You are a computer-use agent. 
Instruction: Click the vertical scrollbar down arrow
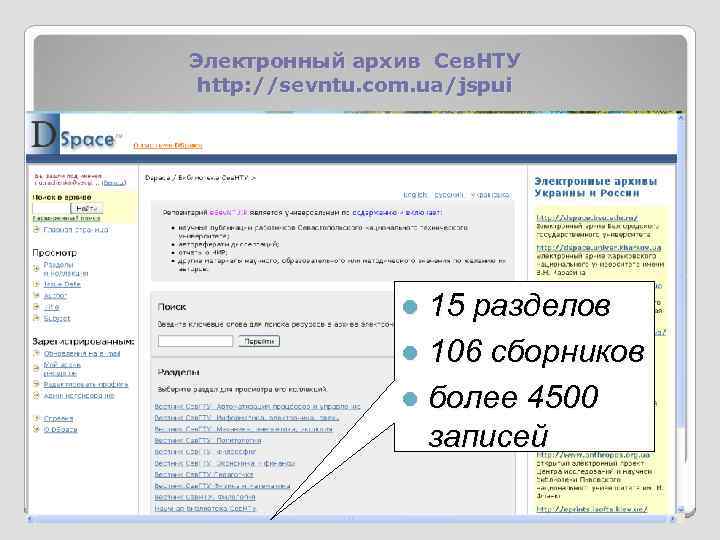pos(681,509)
